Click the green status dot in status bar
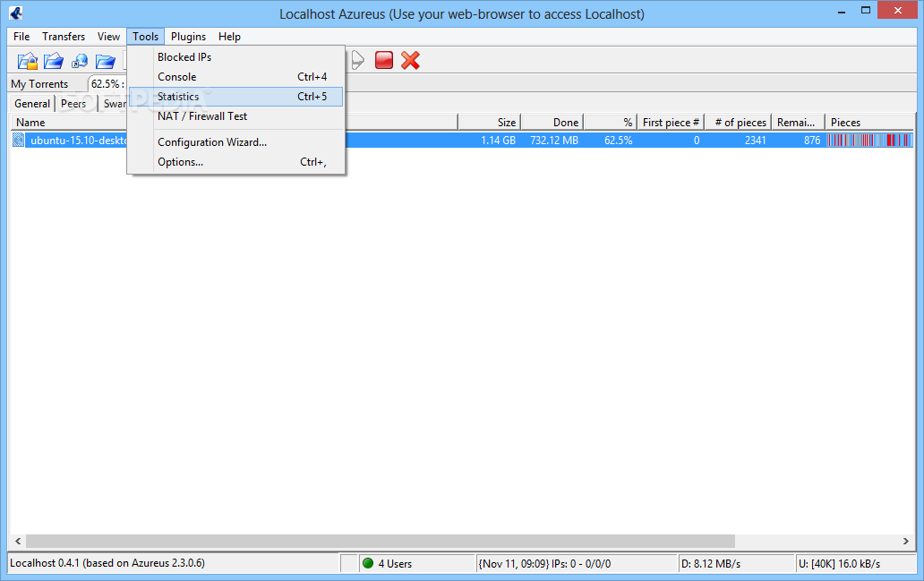This screenshot has width=924, height=581. 368,563
